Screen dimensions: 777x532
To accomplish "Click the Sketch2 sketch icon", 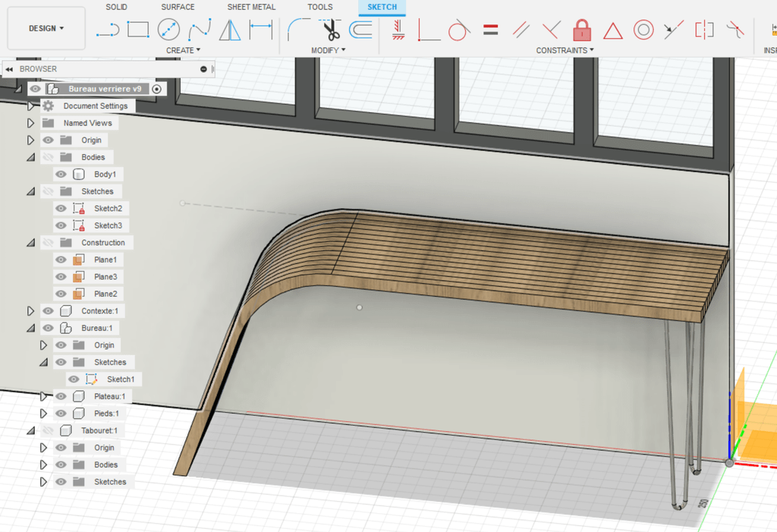I will click(x=79, y=208).
